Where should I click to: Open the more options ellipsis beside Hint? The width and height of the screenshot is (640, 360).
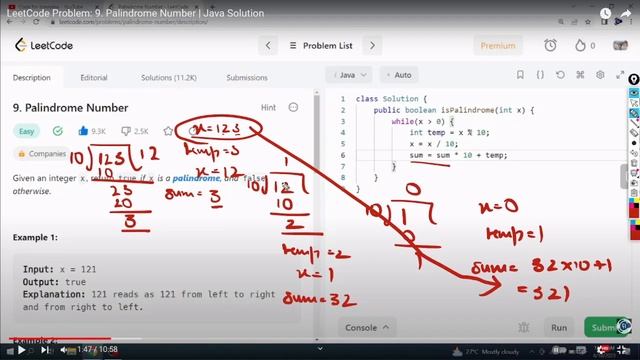pos(293,107)
